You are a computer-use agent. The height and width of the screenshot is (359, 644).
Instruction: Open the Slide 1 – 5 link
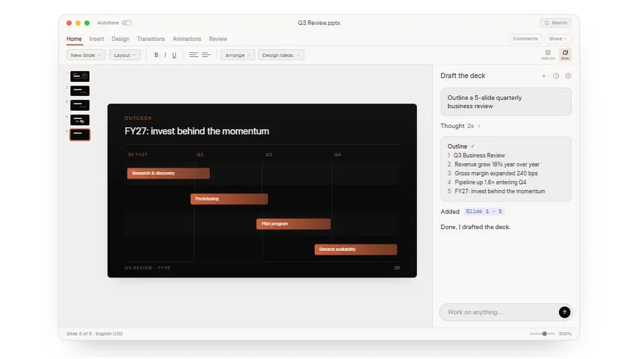click(484, 212)
